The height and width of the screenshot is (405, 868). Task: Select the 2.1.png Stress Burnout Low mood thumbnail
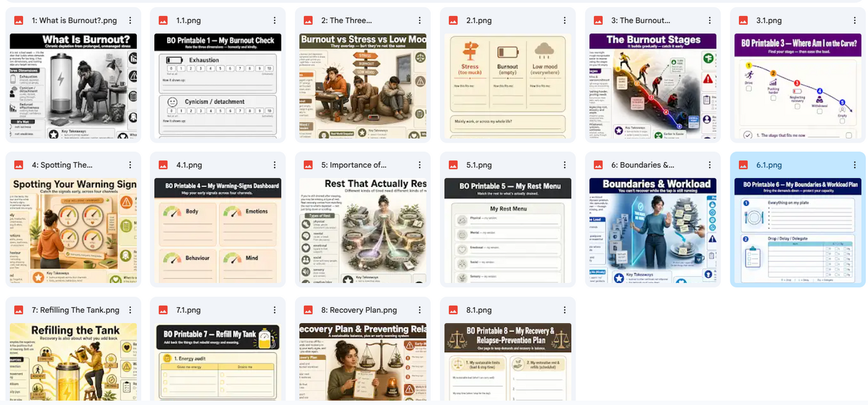click(x=508, y=86)
